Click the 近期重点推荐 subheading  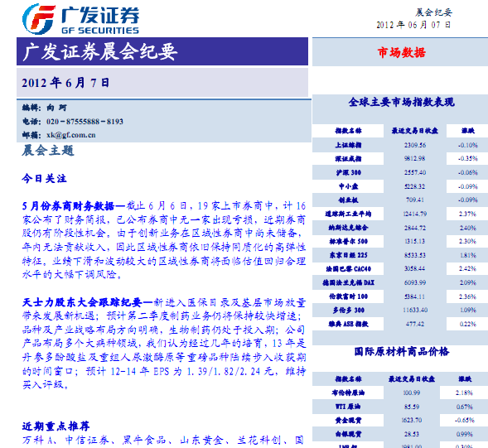click(56, 426)
